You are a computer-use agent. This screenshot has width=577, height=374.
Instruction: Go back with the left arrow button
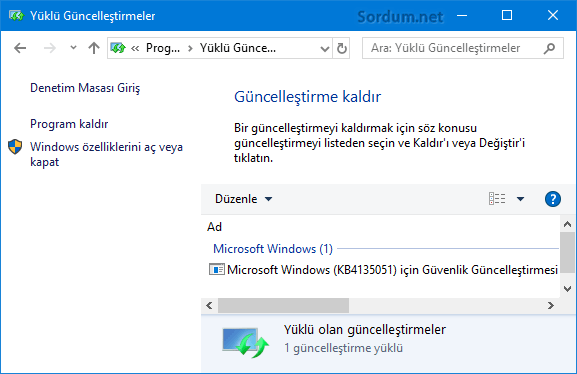20,48
